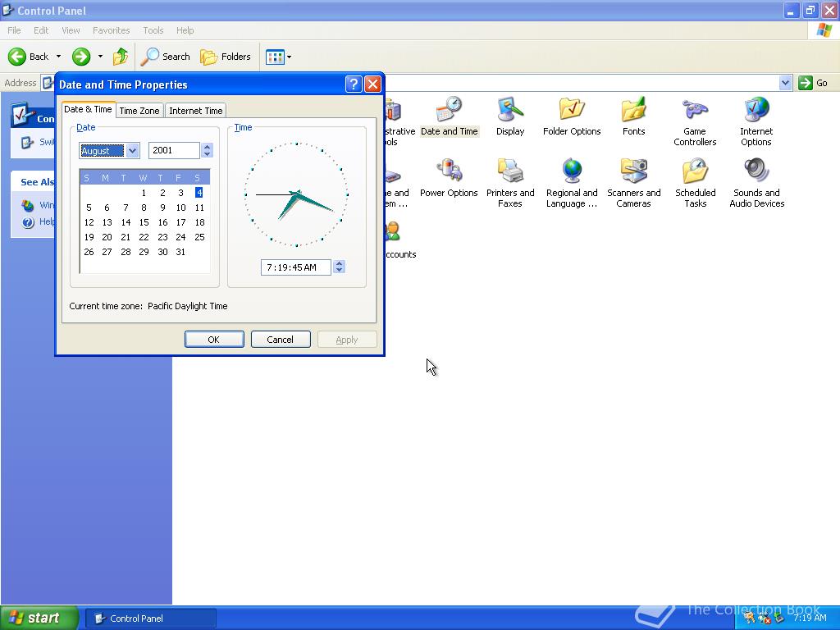Open Internet Options icon

pyautogui.click(x=756, y=122)
